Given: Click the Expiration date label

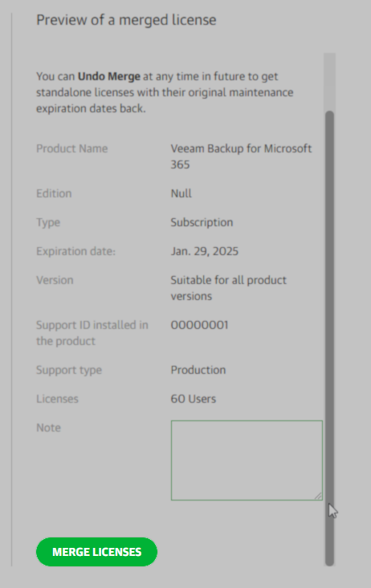Looking at the screenshot, I should tap(75, 251).
